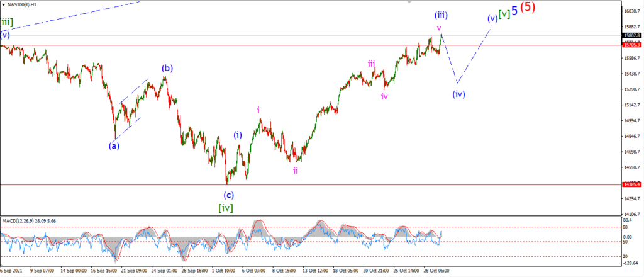The width and height of the screenshot is (644, 277).
Task: Click the current price 15802.8 label
Action: pyautogui.click(x=632, y=35)
